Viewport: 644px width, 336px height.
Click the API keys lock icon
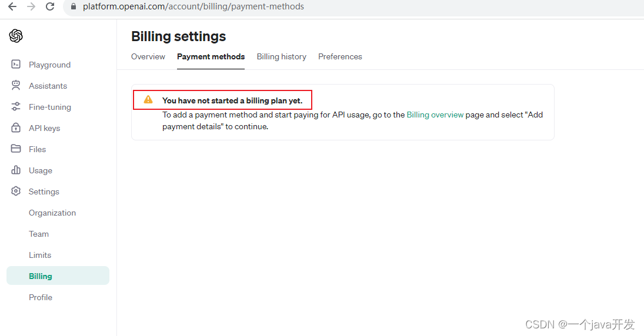[x=16, y=127]
